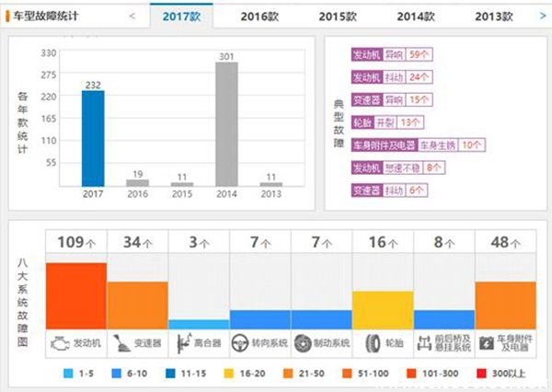Click the 2014 bar showing 301
The width and height of the screenshot is (552, 392).
pos(227,124)
